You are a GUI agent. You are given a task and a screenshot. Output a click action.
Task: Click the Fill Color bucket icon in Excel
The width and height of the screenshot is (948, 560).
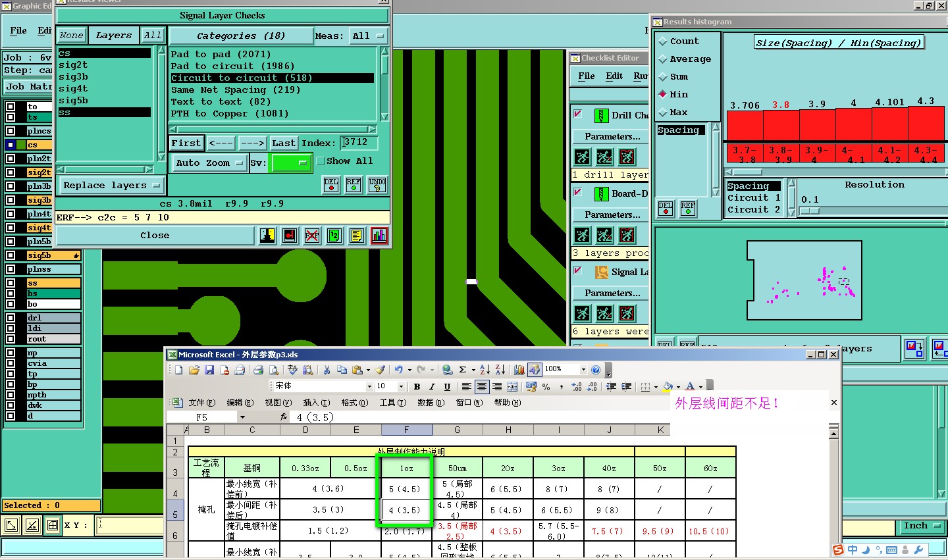click(668, 386)
